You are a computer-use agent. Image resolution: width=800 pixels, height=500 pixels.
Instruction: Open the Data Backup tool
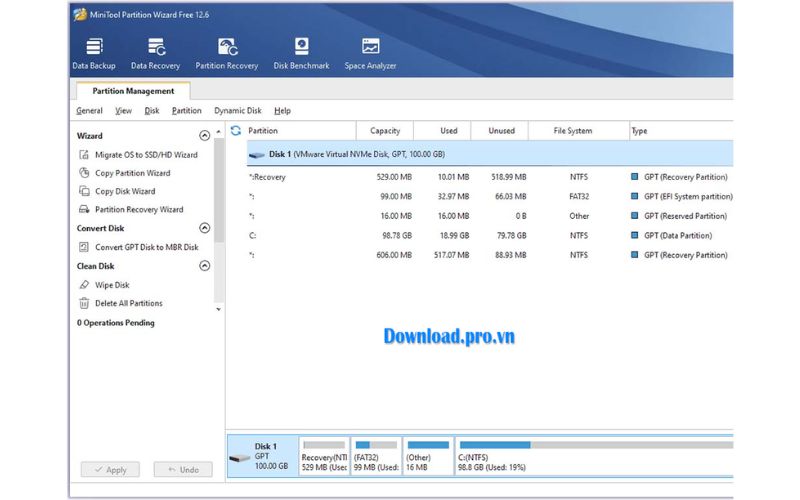(x=94, y=53)
